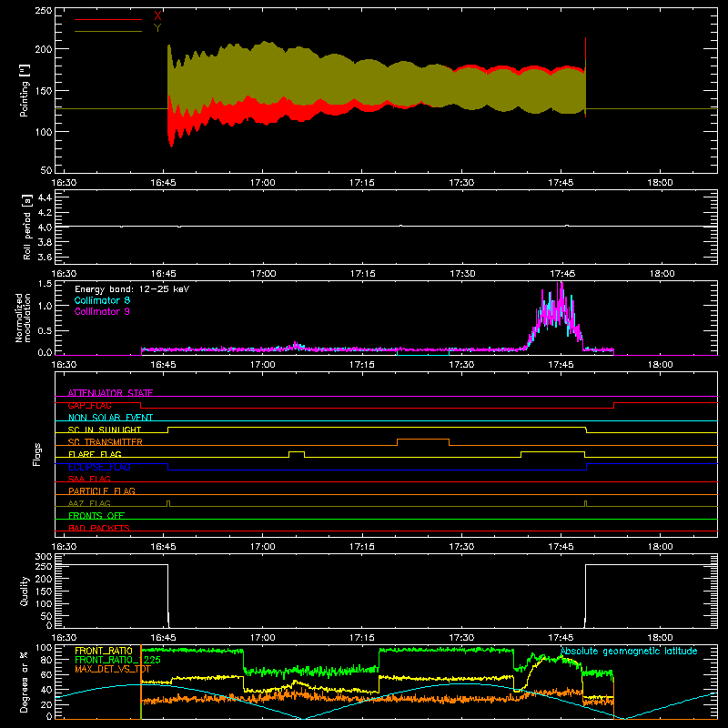
Task: Click the 18:00 tick label under Quality plot
Action: [660, 638]
